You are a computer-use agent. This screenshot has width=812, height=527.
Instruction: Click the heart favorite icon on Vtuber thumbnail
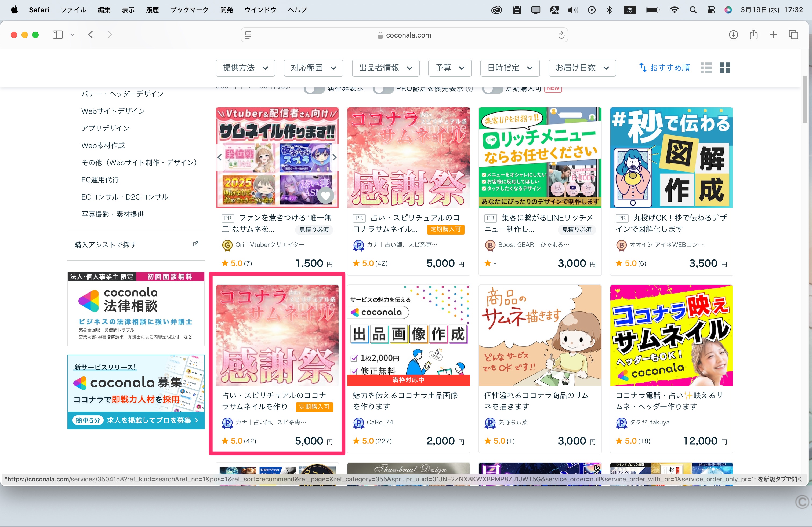[x=325, y=196]
